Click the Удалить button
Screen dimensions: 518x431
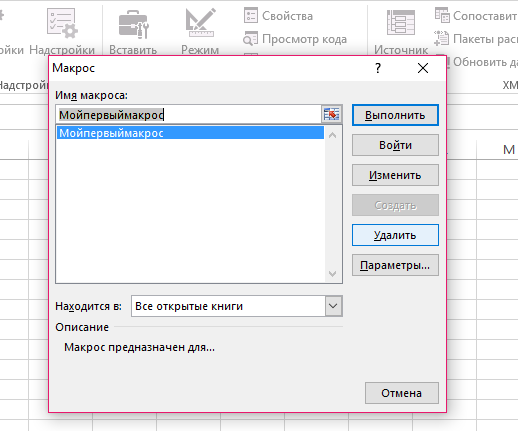[395, 235]
